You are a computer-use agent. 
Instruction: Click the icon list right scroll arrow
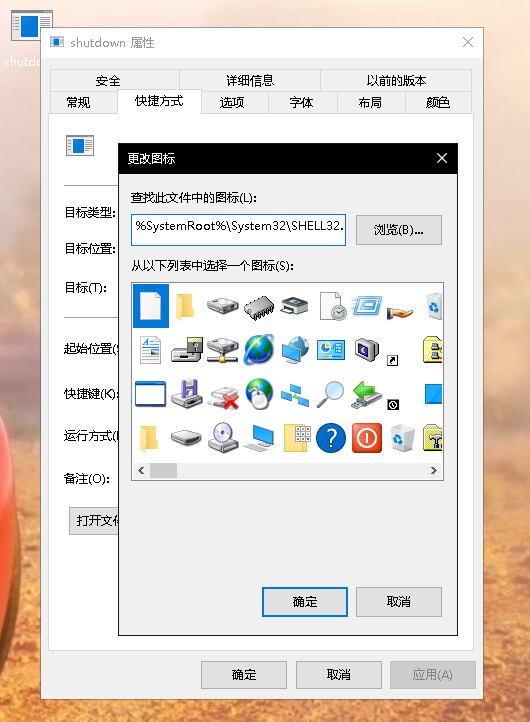[434, 471]
